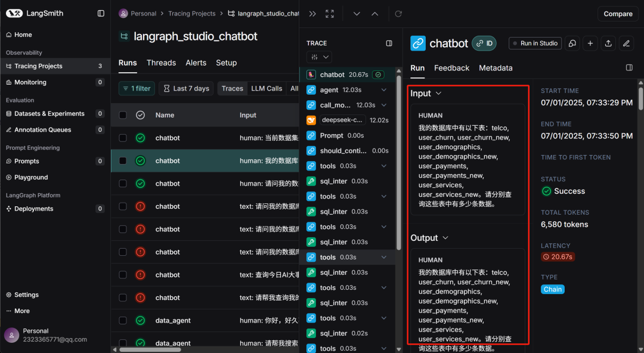Check the first failed chatbot row checkbox

point(123,206)
